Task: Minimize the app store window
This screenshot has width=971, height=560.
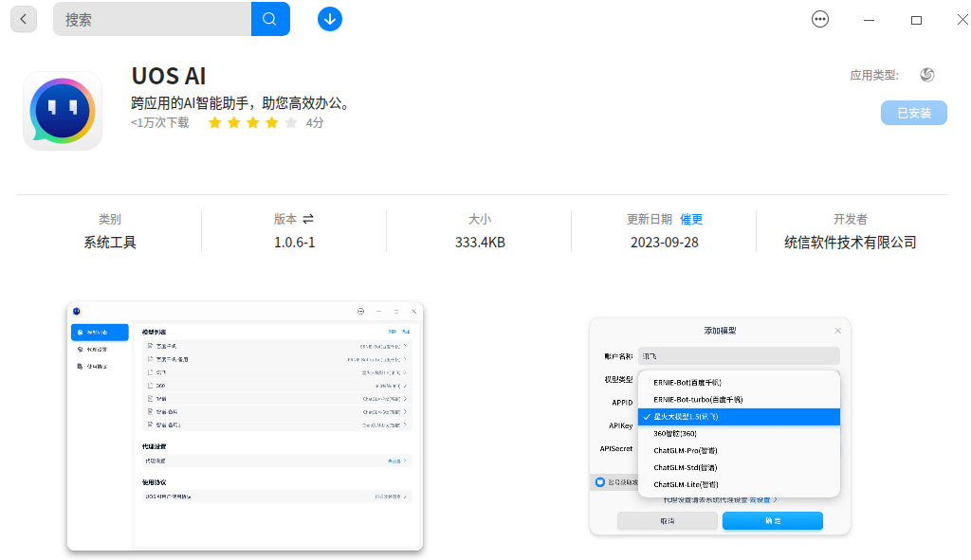Action: [x=869, y=20]
